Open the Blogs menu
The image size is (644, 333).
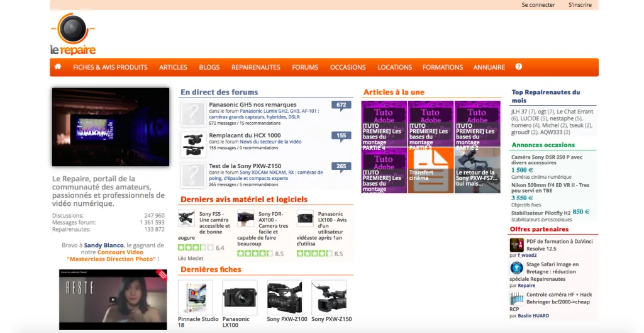[209, 67]
